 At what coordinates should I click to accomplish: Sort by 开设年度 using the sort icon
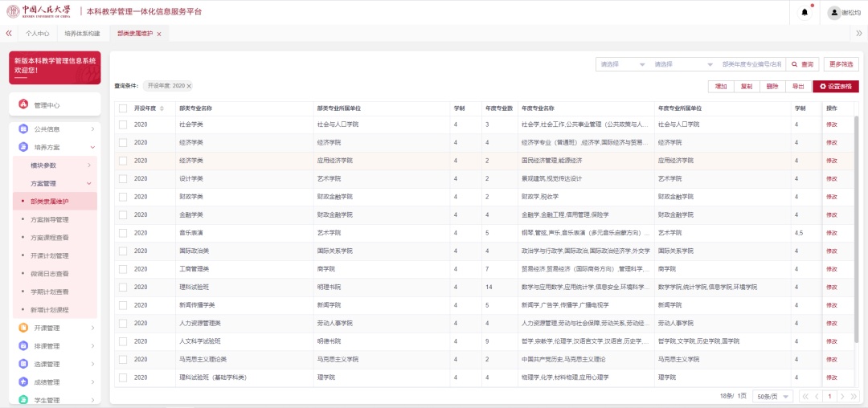pyautogui.click(x=162, y=108)
